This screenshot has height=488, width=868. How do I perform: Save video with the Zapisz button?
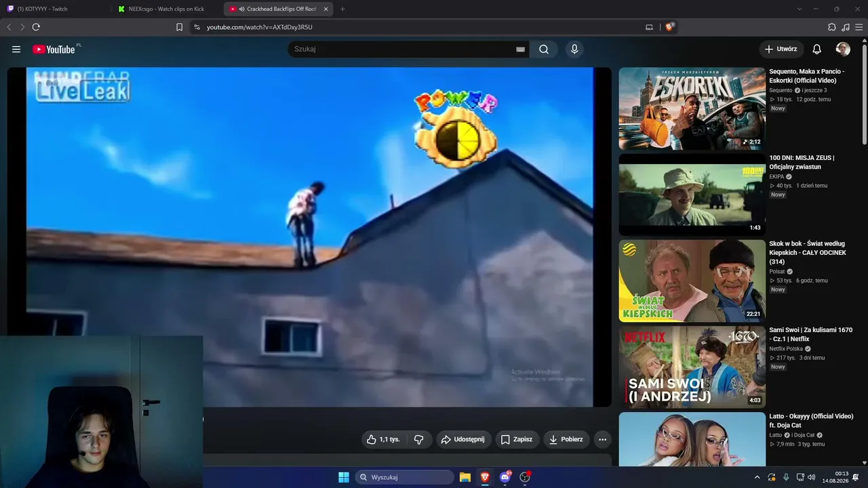[x=517, y=439]
